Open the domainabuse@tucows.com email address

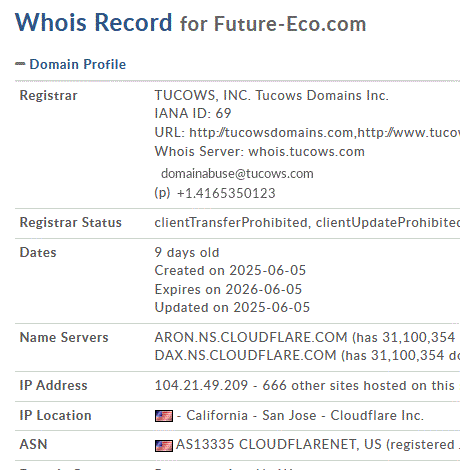[237, 173]
